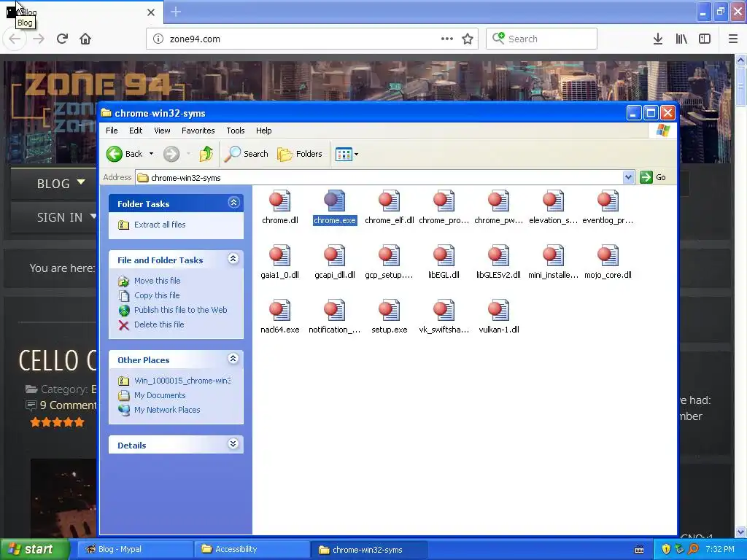The image size is (747, 560).
Task: Select the vulkan-1.dll file icon
Action: pos(499,310)
